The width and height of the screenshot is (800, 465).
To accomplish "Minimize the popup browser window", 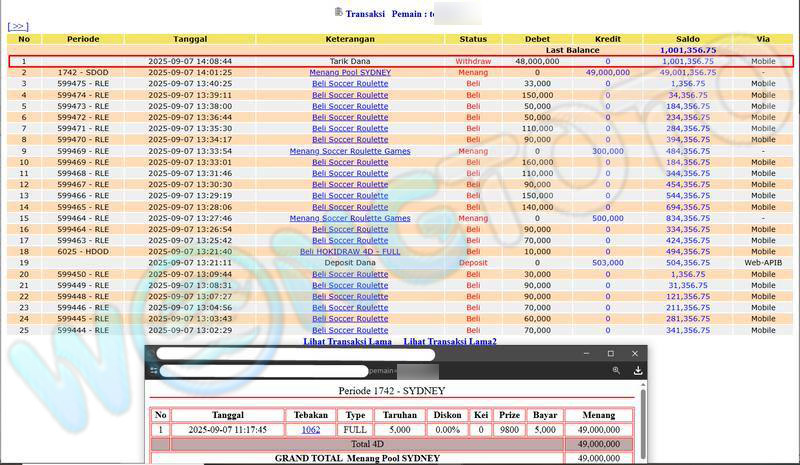I will [x=585, y=353].
